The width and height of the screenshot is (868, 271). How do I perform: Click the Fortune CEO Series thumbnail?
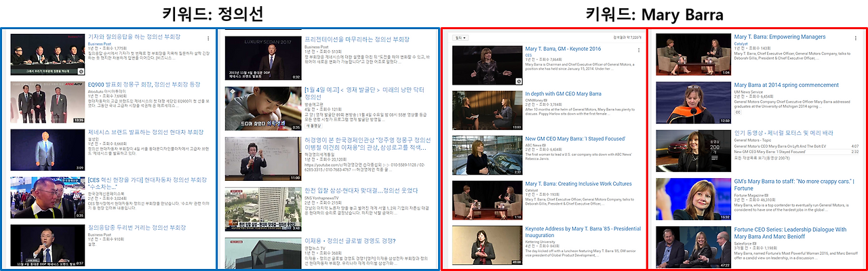point(693,247)
